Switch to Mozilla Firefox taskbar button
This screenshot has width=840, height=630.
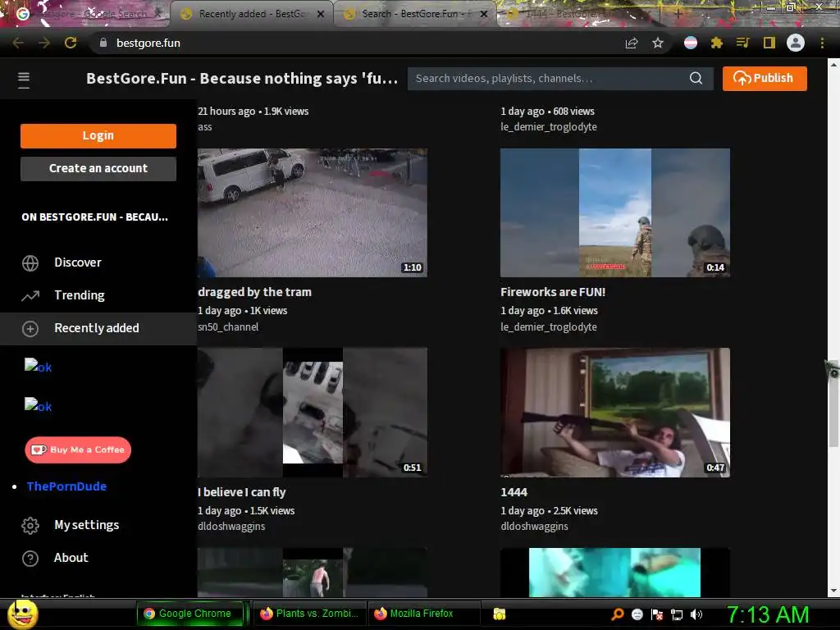point(423,614)
